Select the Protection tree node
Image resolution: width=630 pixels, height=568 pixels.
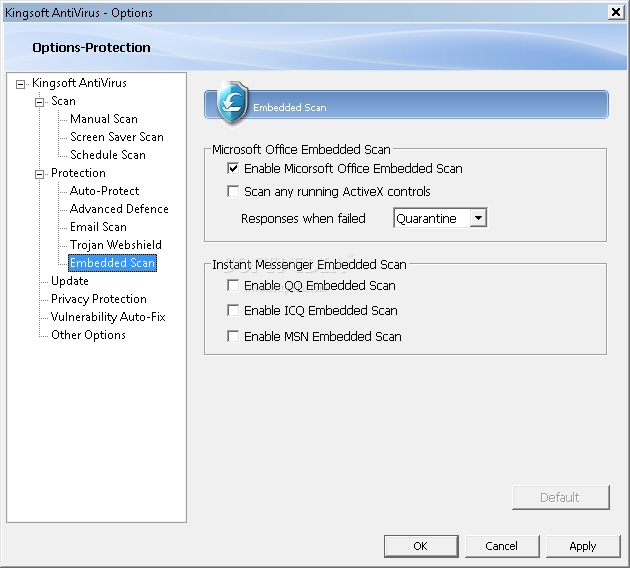[78, 173]
